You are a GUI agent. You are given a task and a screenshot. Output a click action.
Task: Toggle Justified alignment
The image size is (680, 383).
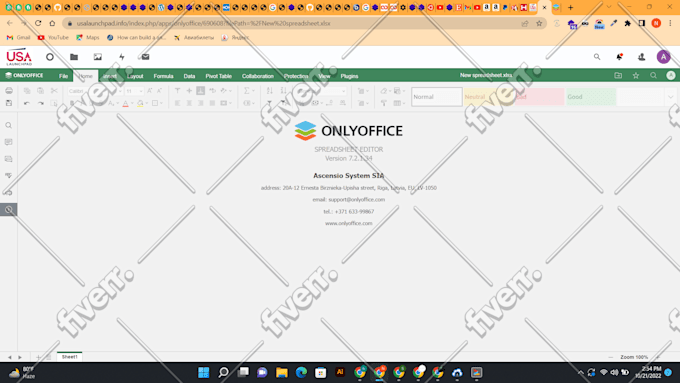pyautogui.click(x=212, y=103)
